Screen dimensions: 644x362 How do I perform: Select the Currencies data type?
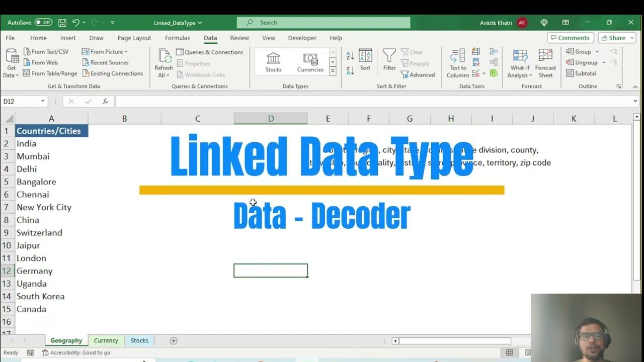click(310, 62)
